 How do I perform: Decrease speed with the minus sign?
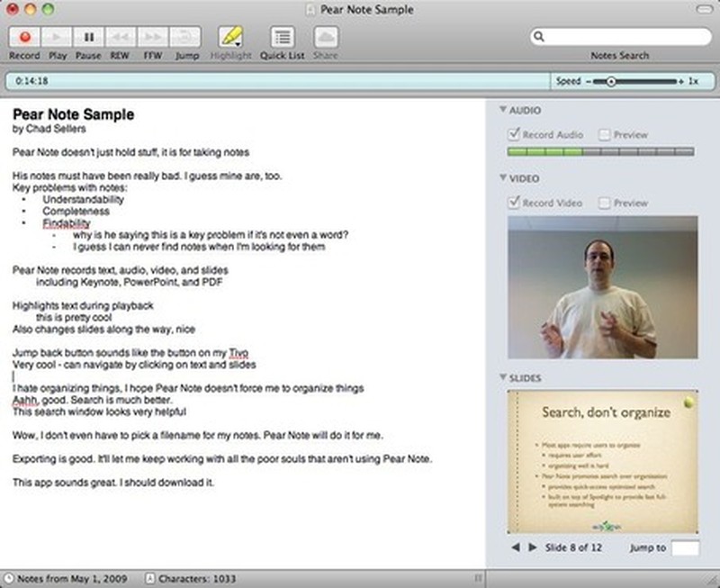[x=589, y=81]
